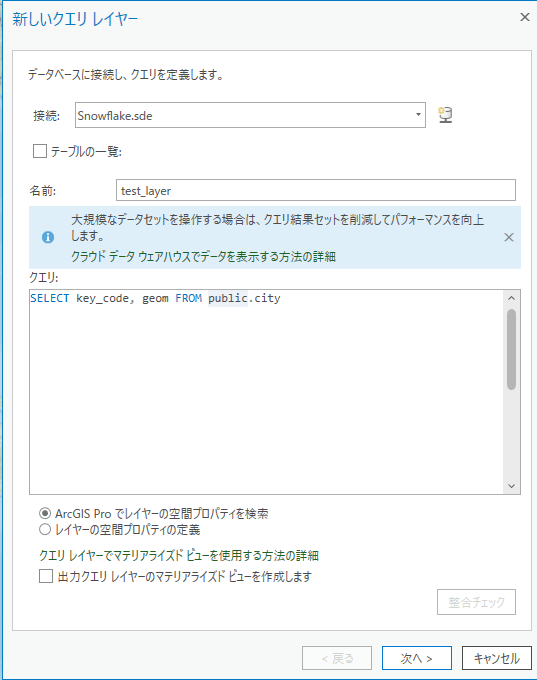Close the 新しいクエリ レイヤー dialog

[x=525, y=17]
